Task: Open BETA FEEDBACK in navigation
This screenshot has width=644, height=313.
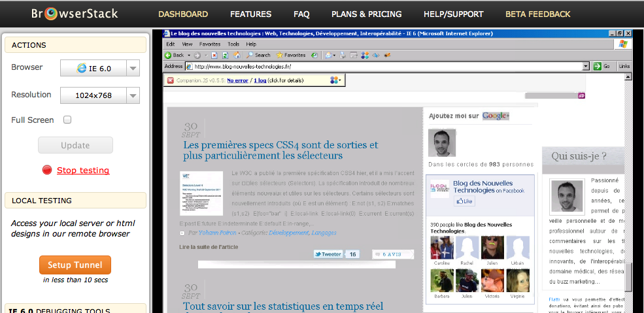Action: 537,14
